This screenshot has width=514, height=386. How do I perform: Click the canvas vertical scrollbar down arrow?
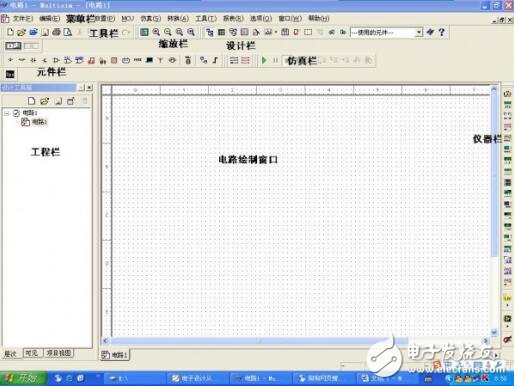(494, 332)
